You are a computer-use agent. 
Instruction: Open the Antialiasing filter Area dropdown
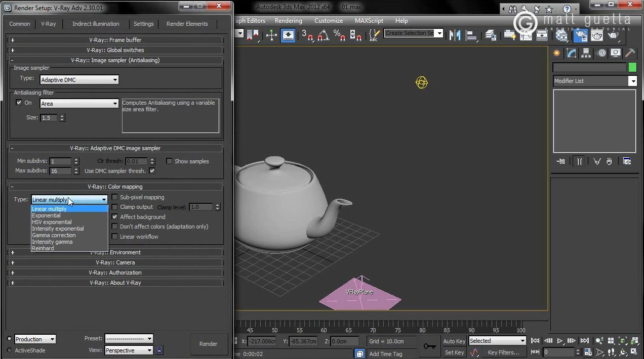pos(79,104)
